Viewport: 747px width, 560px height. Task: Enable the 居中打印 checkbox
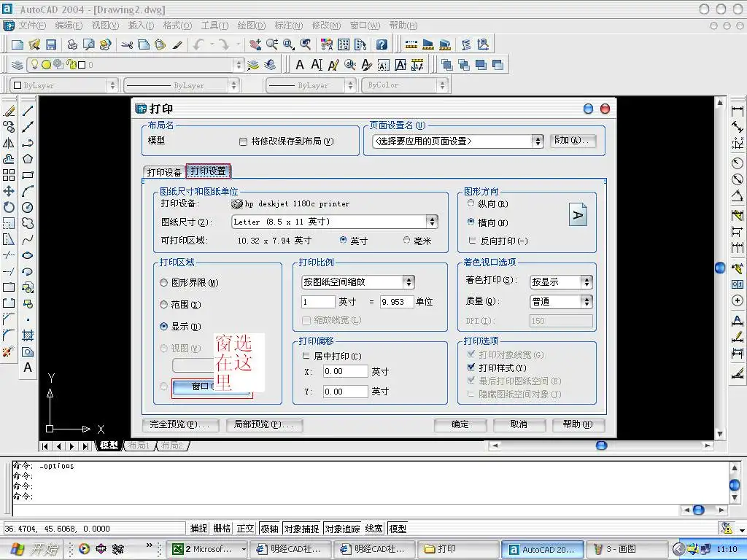coord(306,356)
